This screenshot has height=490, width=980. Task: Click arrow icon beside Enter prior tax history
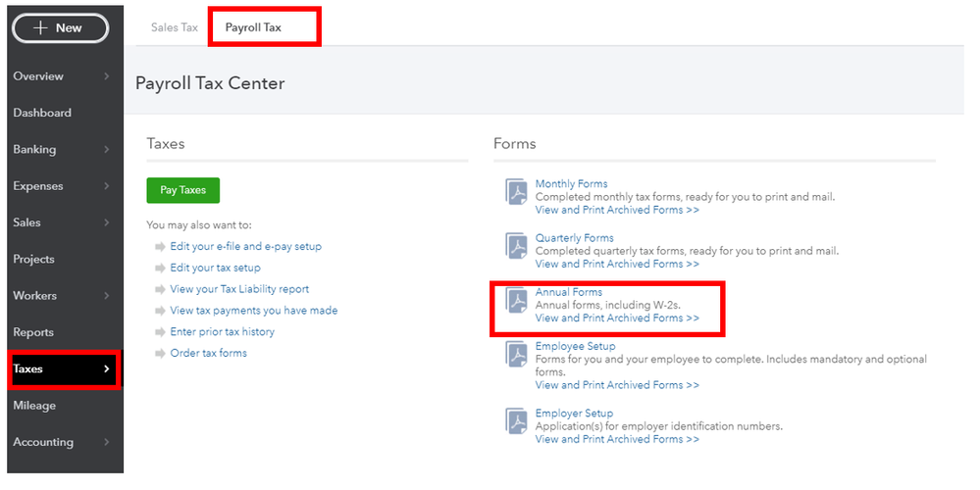coord(160,332)
